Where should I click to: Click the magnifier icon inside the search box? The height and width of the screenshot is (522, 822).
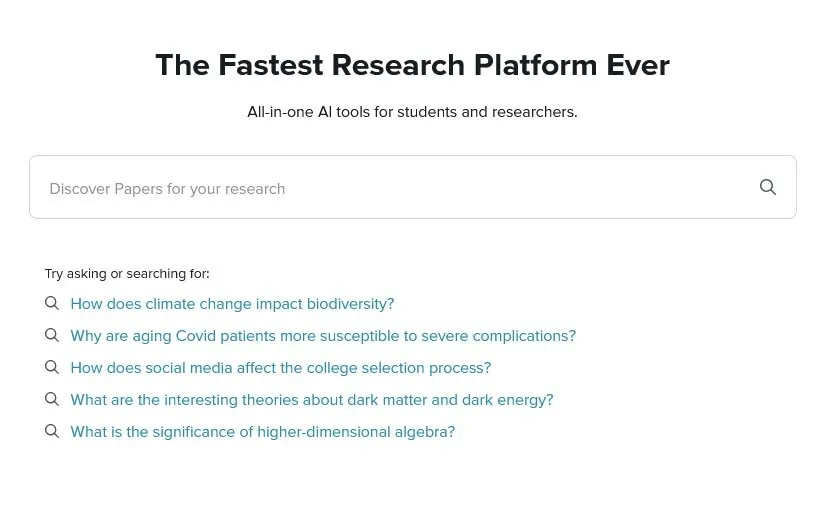[x=768, y=187]
